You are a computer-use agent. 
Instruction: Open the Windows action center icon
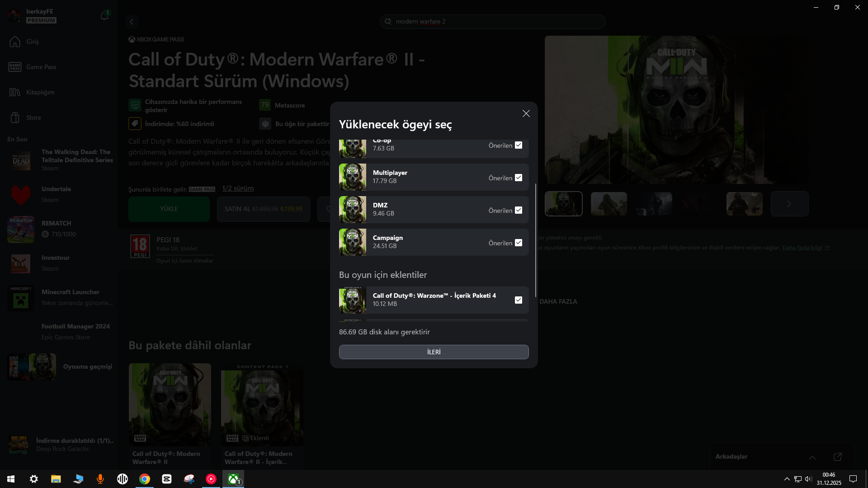click(x=853, y=479)
